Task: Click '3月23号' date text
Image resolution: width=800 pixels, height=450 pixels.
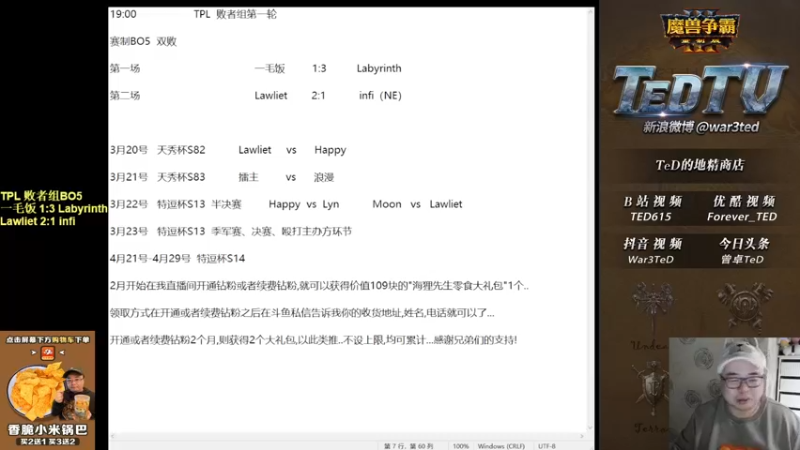Action: click(x=129, y=231)
